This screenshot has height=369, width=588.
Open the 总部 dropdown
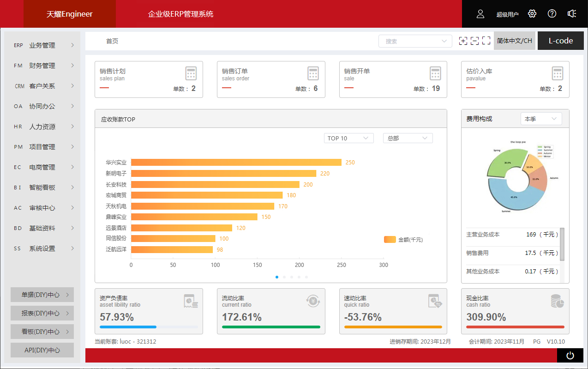click(408, 138)
